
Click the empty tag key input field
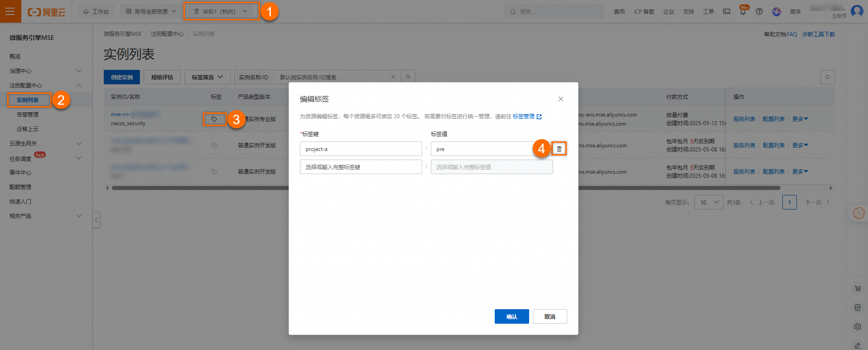pos(361,167)
